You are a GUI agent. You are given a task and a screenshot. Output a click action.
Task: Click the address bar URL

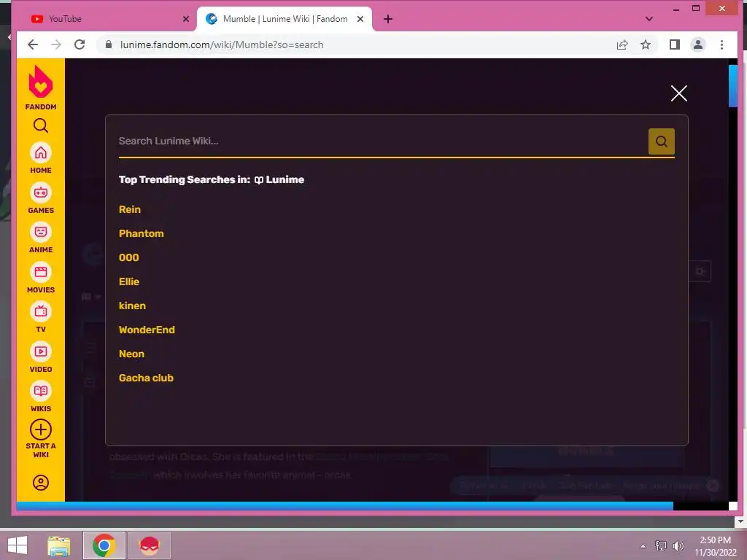click(222, 44)
